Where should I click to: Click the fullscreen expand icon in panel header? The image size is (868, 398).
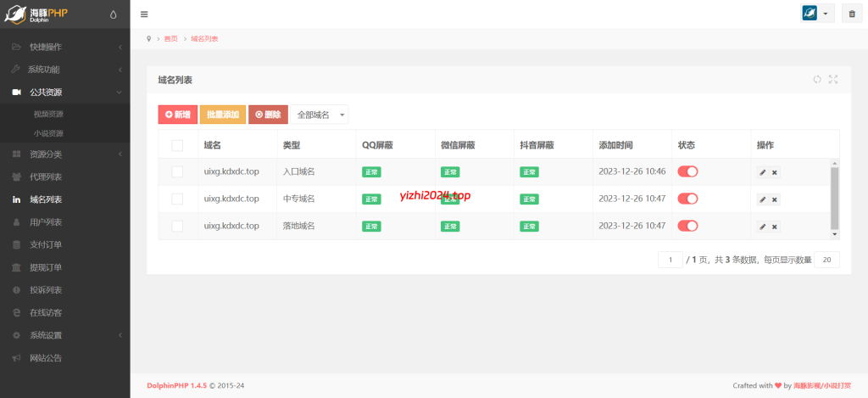(x=833, y=80)
